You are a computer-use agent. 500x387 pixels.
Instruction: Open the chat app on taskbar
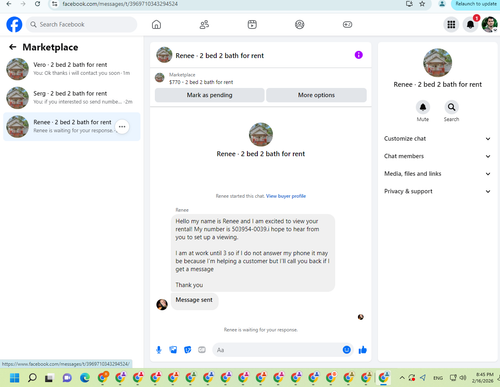(x=67, y=378)
